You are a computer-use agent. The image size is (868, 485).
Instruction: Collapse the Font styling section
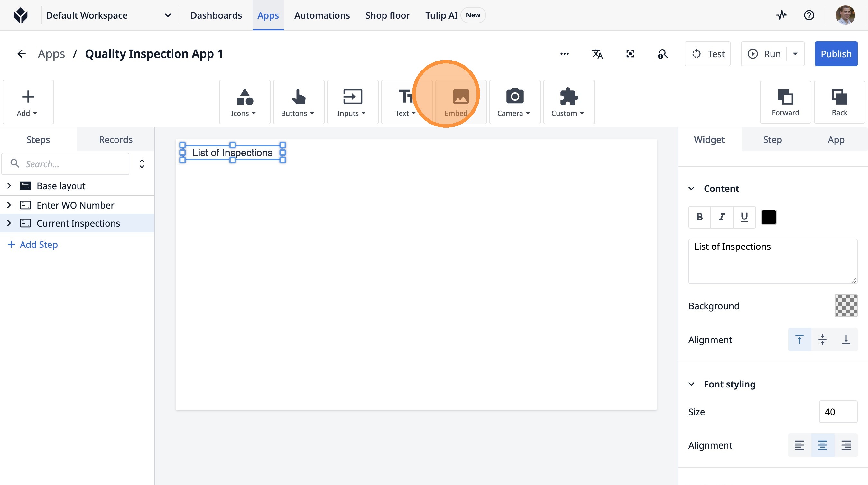pos(691,384)
